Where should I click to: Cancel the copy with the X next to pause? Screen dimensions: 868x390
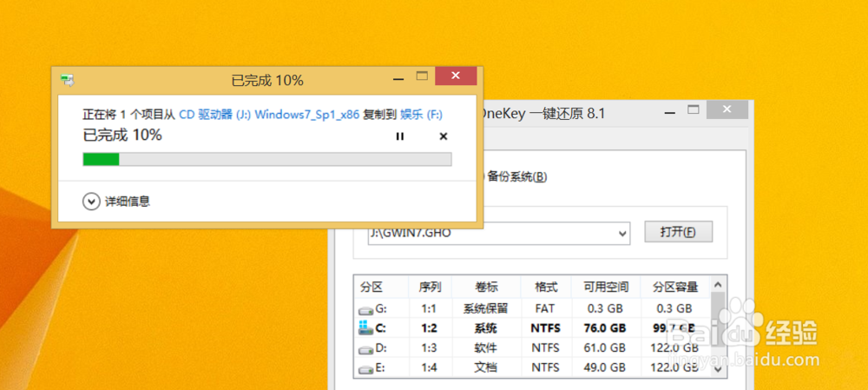443,136
